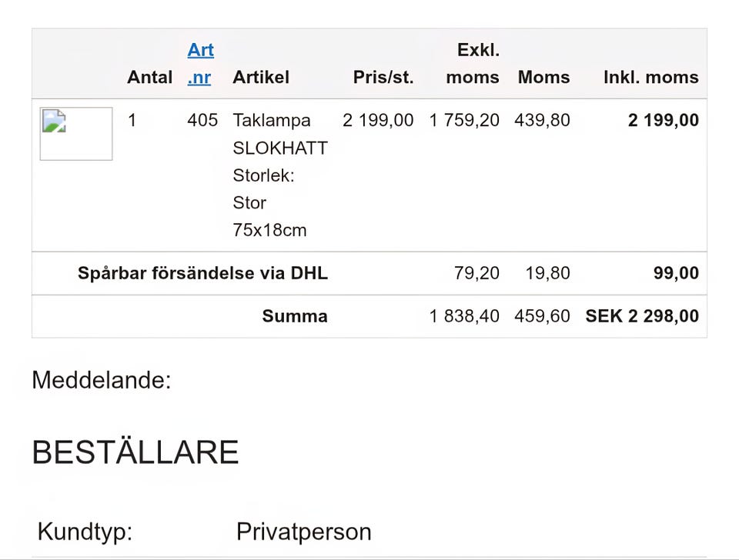
Task: Click the Antal column header
Action: pos(149,77)
